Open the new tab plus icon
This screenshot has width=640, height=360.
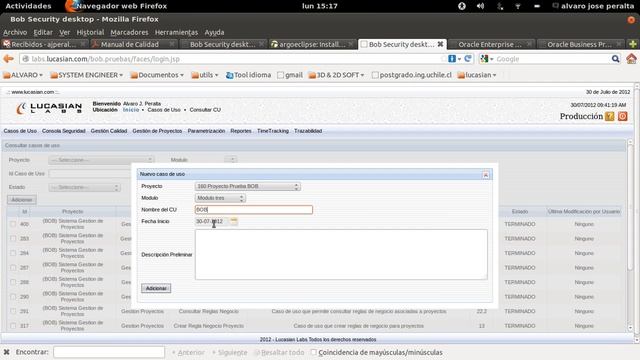point(633,44)
